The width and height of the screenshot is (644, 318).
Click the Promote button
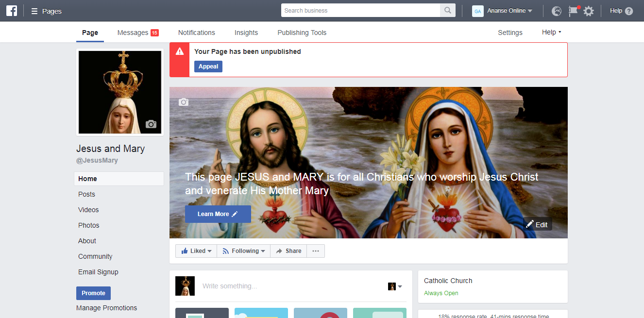point(94,293)
